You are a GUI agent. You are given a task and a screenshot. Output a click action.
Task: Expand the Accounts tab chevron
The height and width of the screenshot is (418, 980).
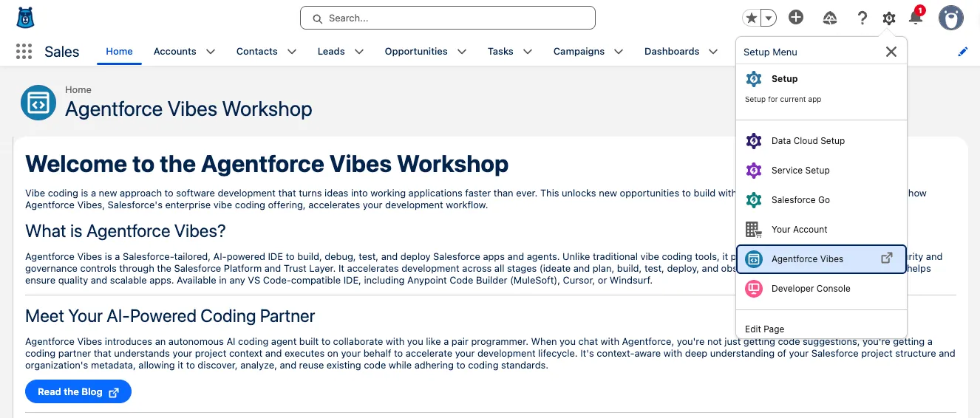point(211,52)
